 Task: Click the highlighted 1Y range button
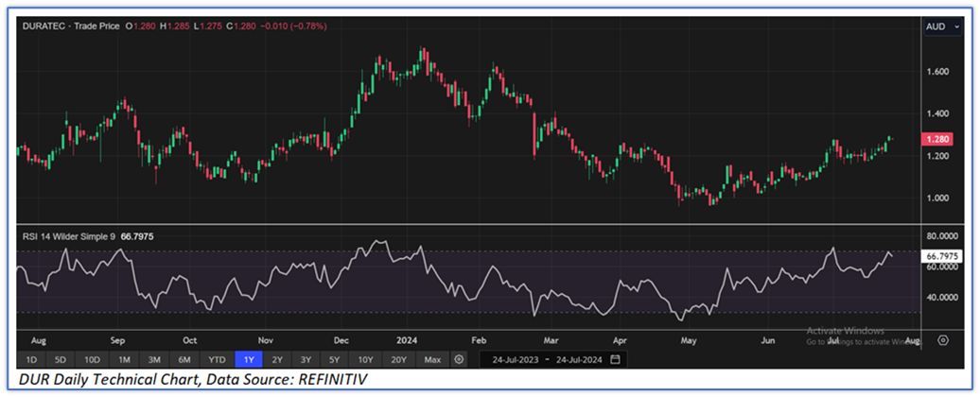pyautogui.click(x=250, y=359)
